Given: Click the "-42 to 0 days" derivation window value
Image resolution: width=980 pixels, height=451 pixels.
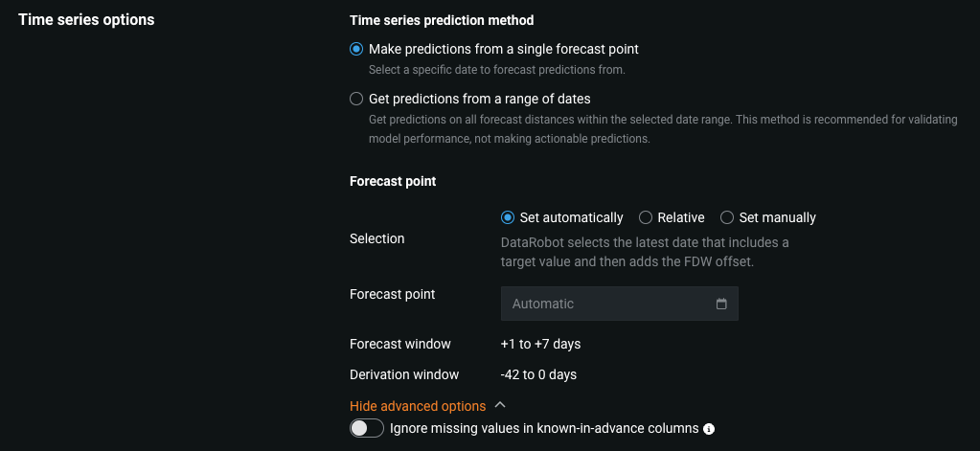Looking at the screenshot, I should click(x=538, y=374).
